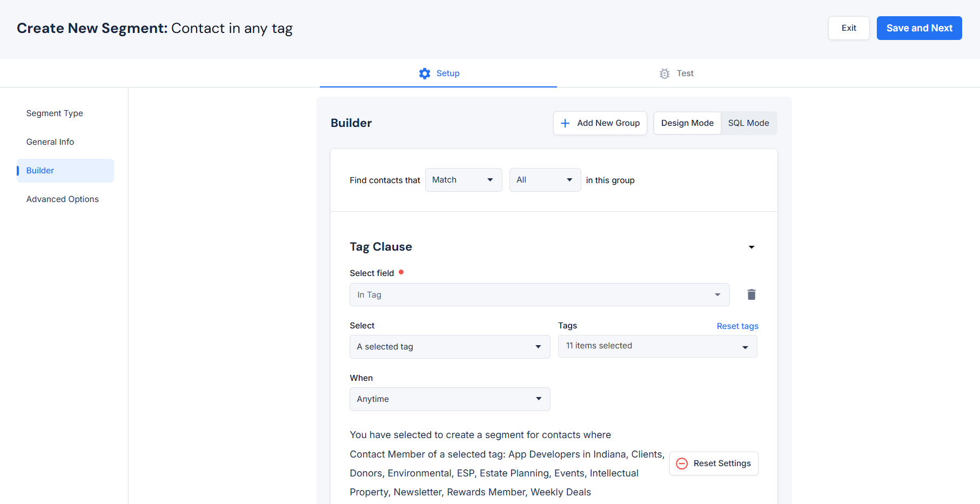980x504 pixels.
Task: Click the plus icon for Add New Group
Action: click(565, 123)
